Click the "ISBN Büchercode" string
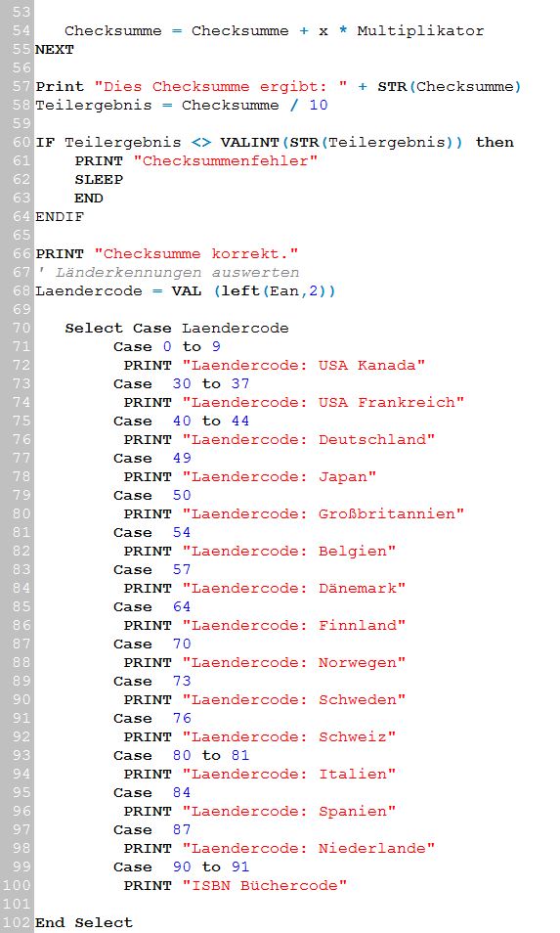This screenshot has width=560, height=933. coord(265,885)
